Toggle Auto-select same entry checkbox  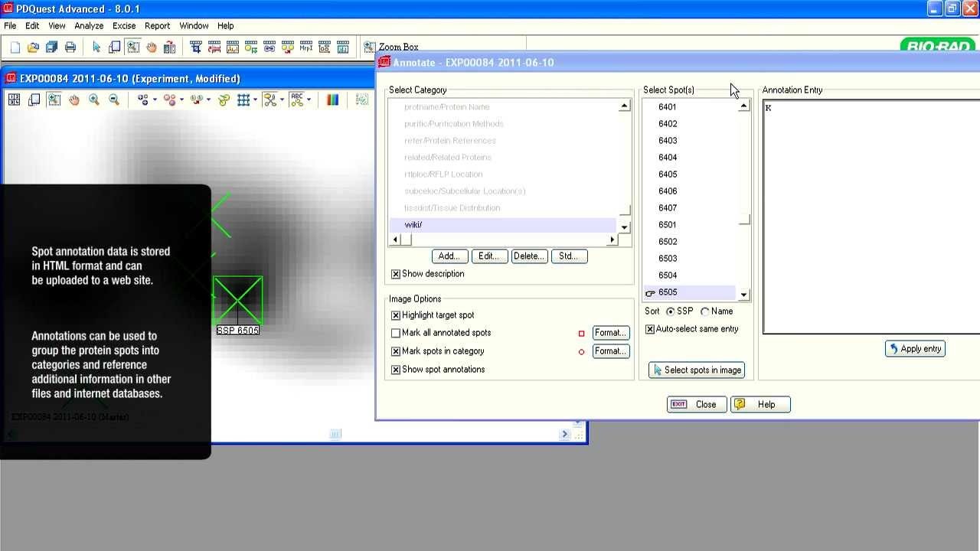(x=650, y=329)
